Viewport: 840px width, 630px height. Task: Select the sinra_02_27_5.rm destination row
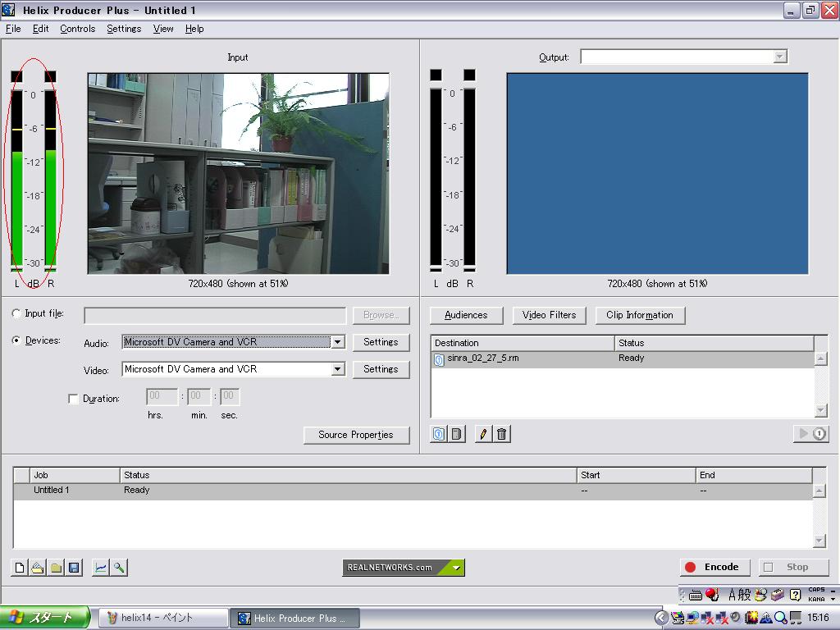(483, 358)
